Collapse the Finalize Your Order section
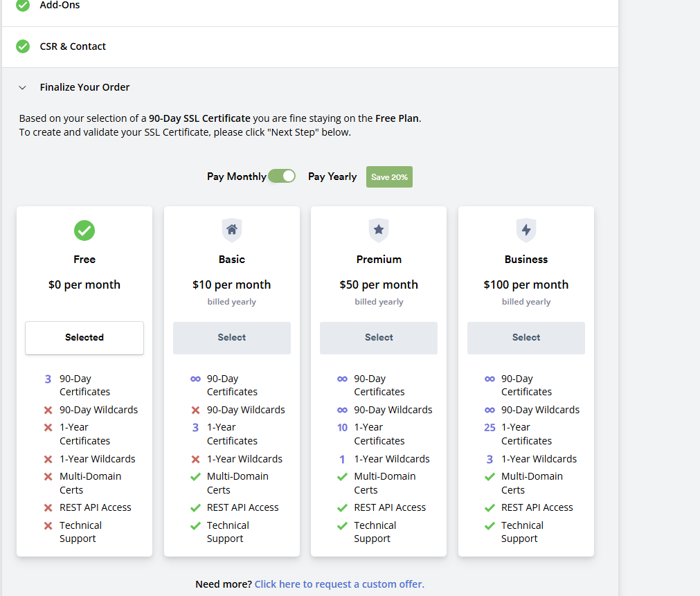The height and width of the screenshot is (596, 700). [x=21, y=87]
